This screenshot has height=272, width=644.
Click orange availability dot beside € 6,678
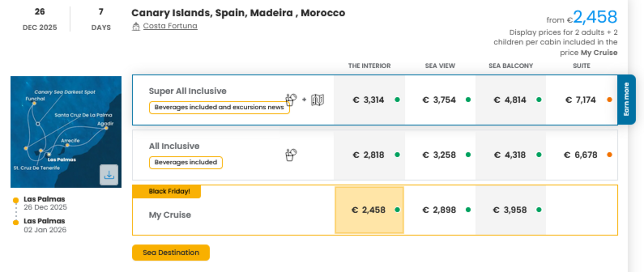coord(609,155)
